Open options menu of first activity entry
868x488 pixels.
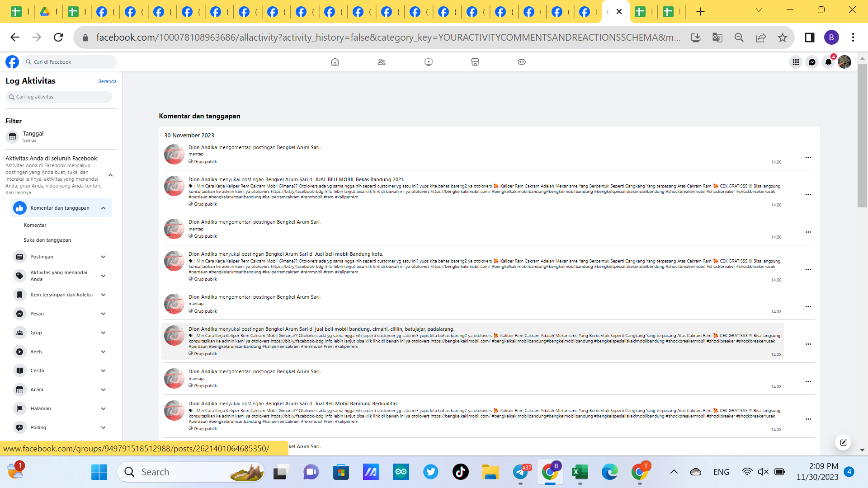(808, 157)
